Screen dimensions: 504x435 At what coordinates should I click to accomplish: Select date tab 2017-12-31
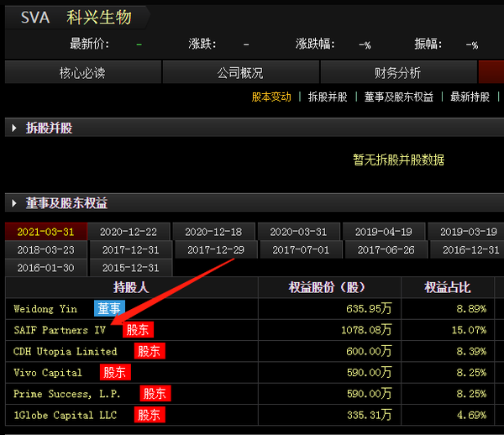(x=130, y=249)
